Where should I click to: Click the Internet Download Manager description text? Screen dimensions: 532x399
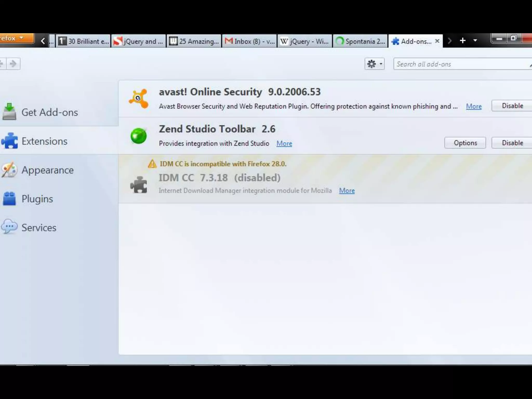pyautogui.click(x=245, y=191)
